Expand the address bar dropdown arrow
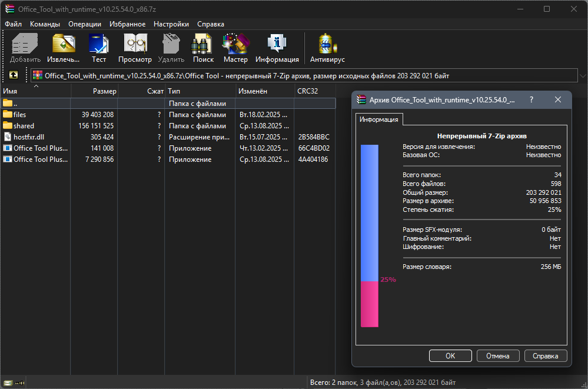The height and width of the screenshot is (389, 588). click(583, 75)
